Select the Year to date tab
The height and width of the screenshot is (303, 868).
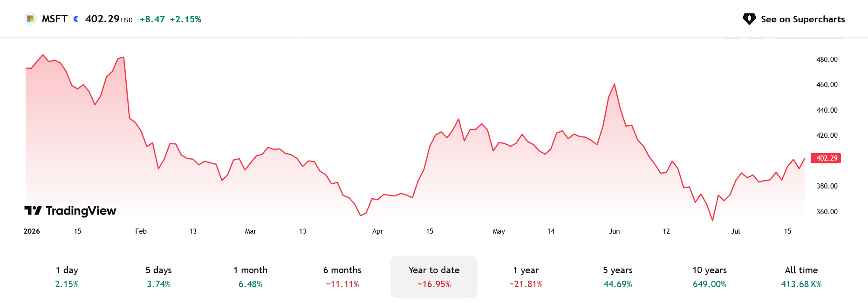pyautogui.click(x=434, y=276)
